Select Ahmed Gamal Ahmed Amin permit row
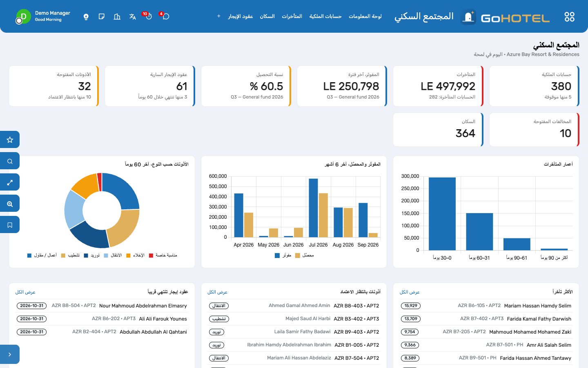 [294, 306]
